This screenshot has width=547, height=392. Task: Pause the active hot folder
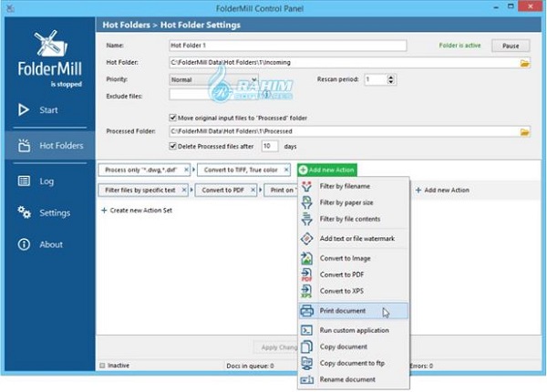511,46
